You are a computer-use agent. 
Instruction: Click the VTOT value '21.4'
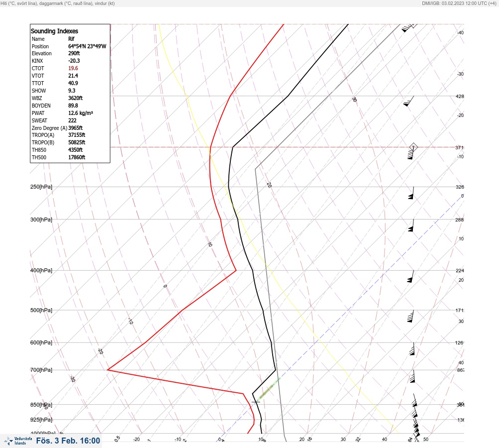73,76
